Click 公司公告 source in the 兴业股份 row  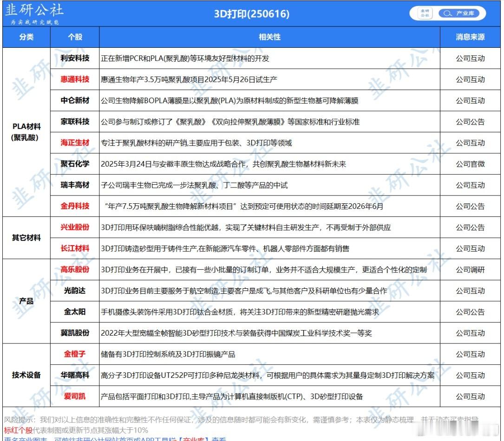pyautogui.click(x=470, y=228)
